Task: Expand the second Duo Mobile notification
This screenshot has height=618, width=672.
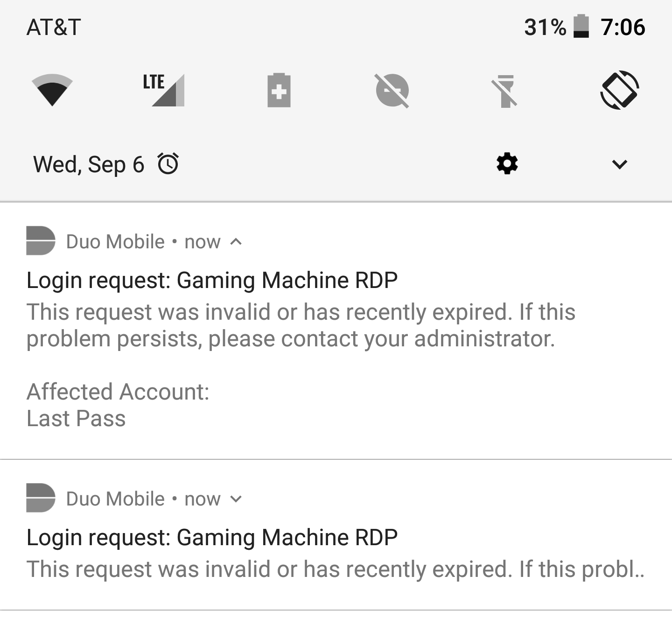Action: 236,499
